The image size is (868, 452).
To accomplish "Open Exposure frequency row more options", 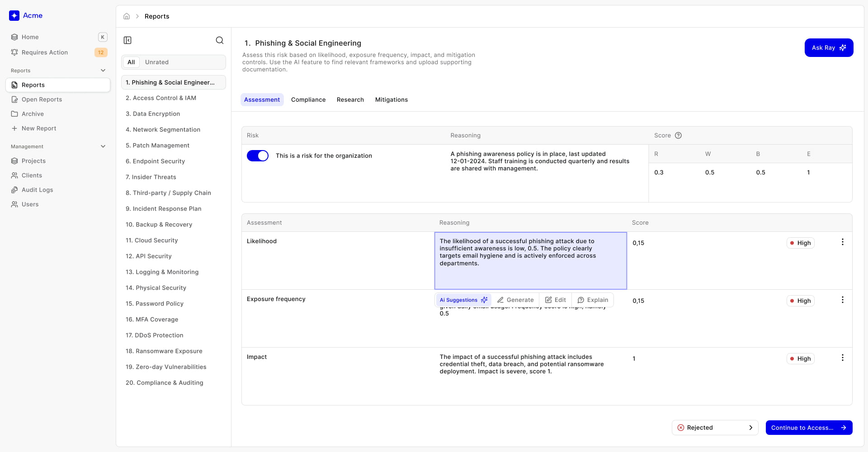I will (x=842, y=300).
